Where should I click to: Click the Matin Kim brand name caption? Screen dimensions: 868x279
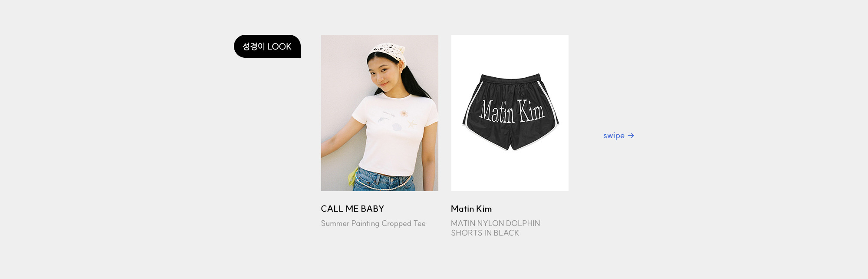click(x=471, y=209)
